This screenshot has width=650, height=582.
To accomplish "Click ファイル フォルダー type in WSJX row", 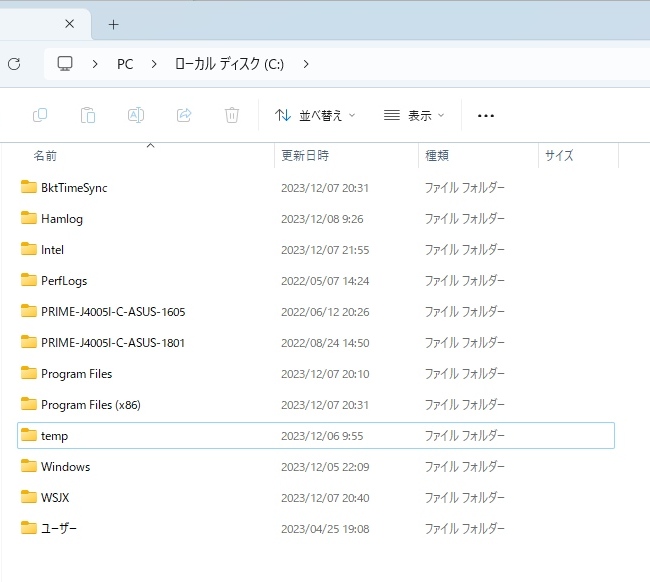I will (465, 497).
